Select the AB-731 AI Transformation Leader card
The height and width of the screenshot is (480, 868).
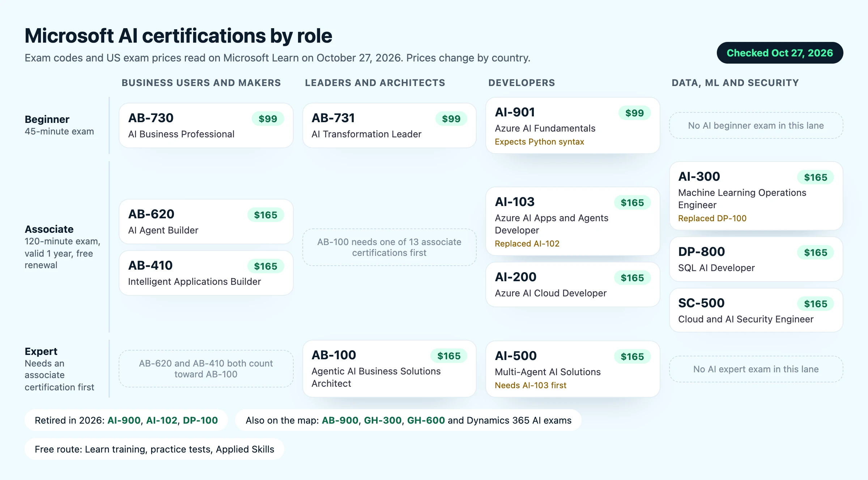390,125
